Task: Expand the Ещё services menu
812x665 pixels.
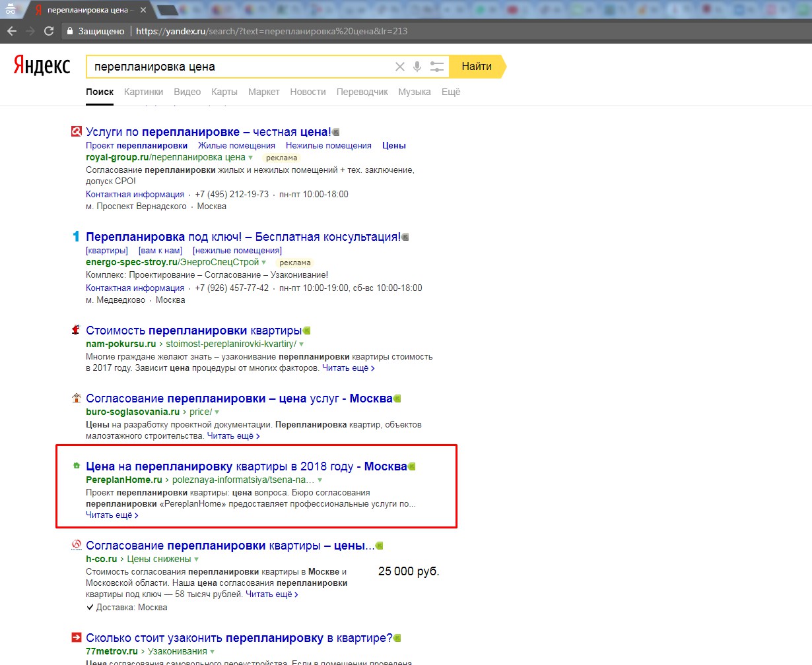Action: pyautogui.click(x=451, y=92)
